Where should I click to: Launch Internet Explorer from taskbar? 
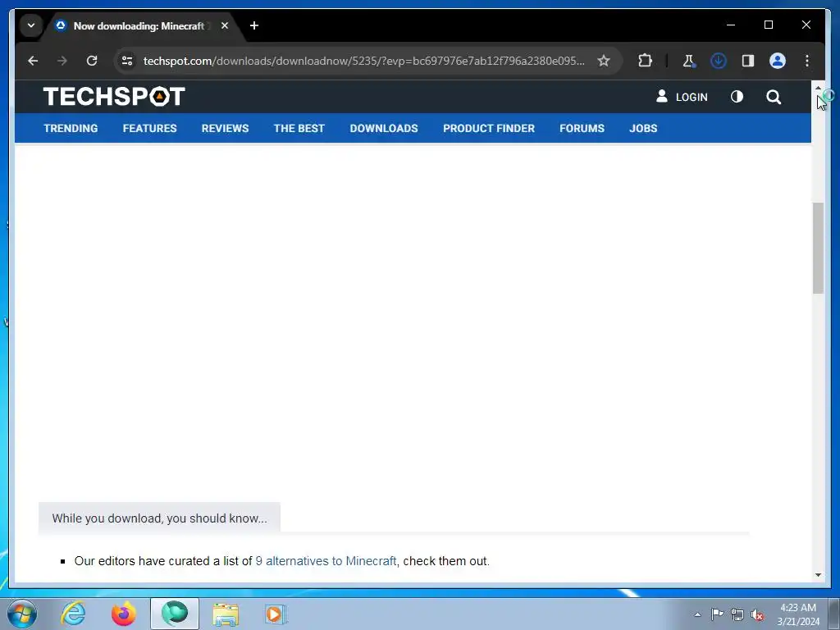point(73,614)
